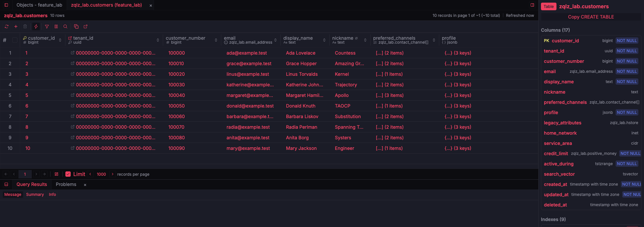This screenshot has width=644, height=227.
Task: Toggle the lightning bolt auto-commit icon
Action: (36, 26)
